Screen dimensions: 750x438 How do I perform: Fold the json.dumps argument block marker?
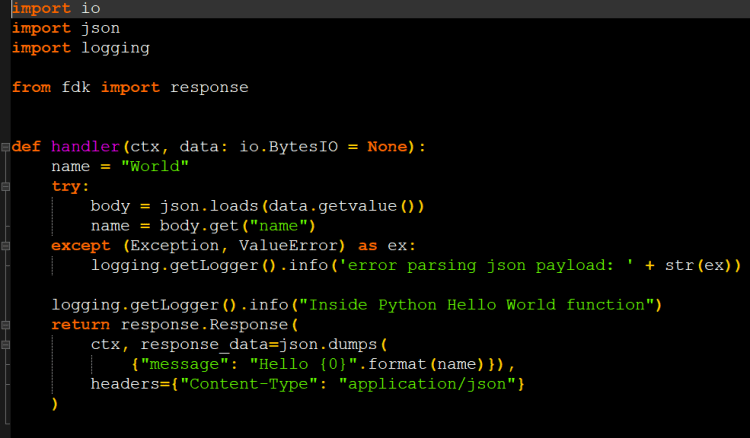pos(5,345)
